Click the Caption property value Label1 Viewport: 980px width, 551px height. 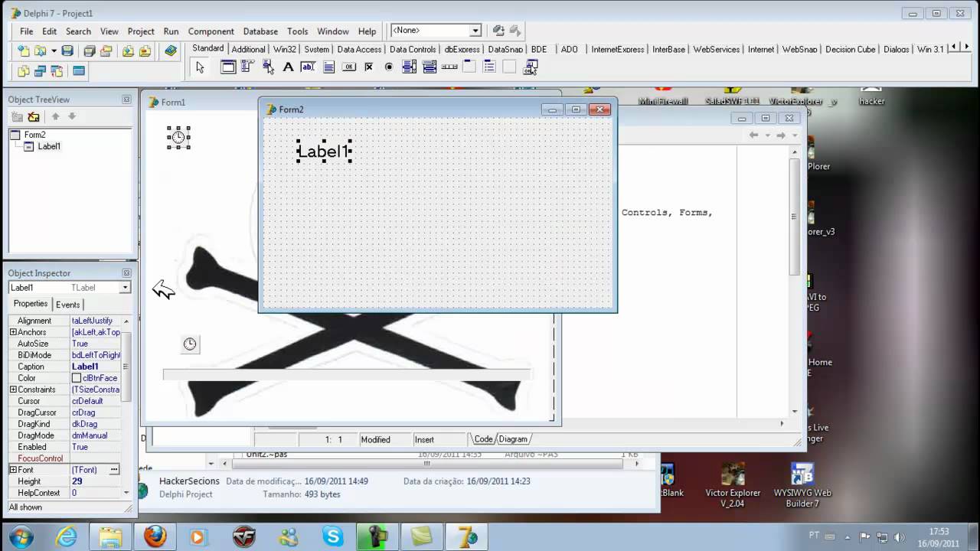click(x=85, y=367)
